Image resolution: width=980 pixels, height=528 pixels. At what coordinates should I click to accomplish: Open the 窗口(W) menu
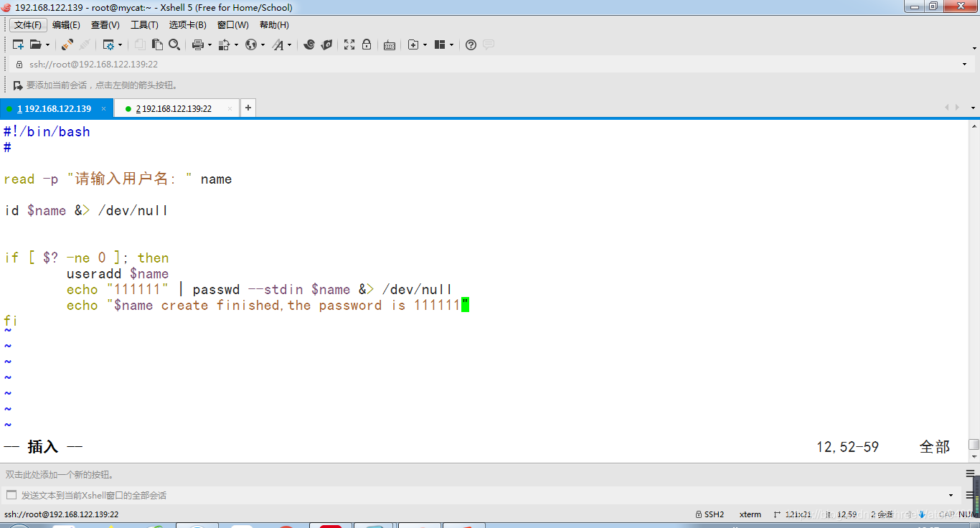coord(233,25)
